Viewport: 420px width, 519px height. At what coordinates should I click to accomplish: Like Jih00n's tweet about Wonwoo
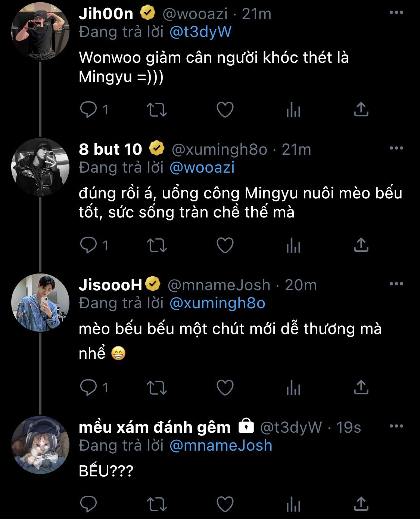225,110
